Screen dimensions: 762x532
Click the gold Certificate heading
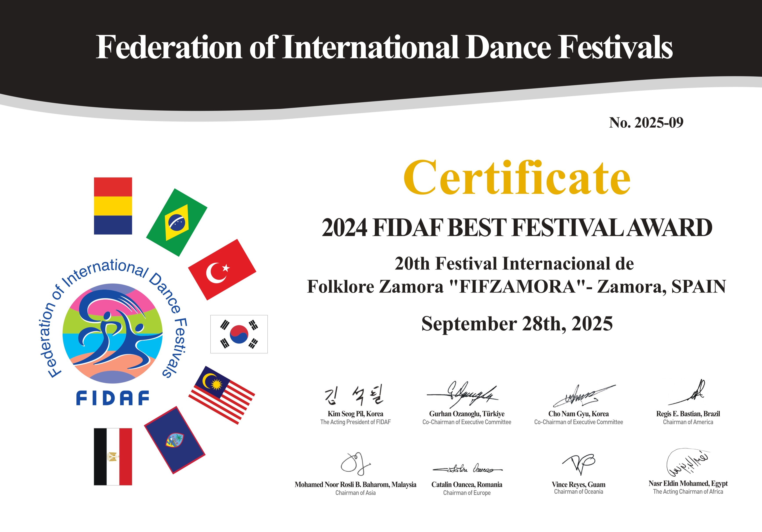tap(517, 178)
